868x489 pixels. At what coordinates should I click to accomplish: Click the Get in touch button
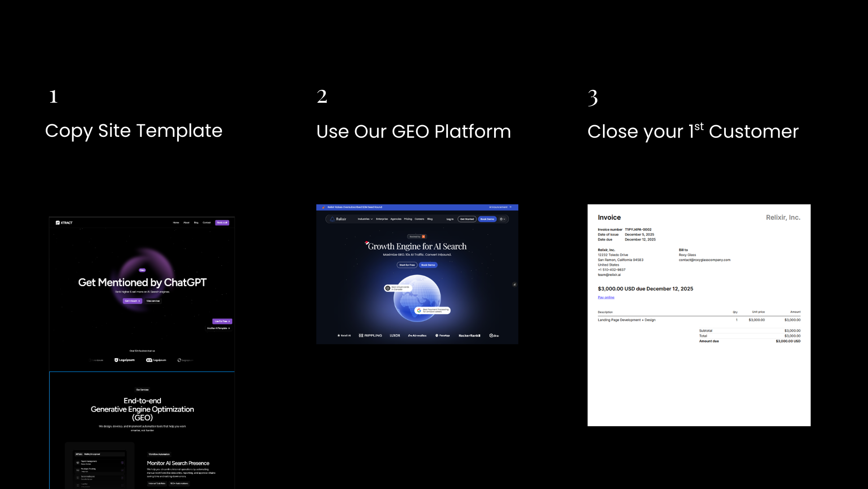point(132,301)
